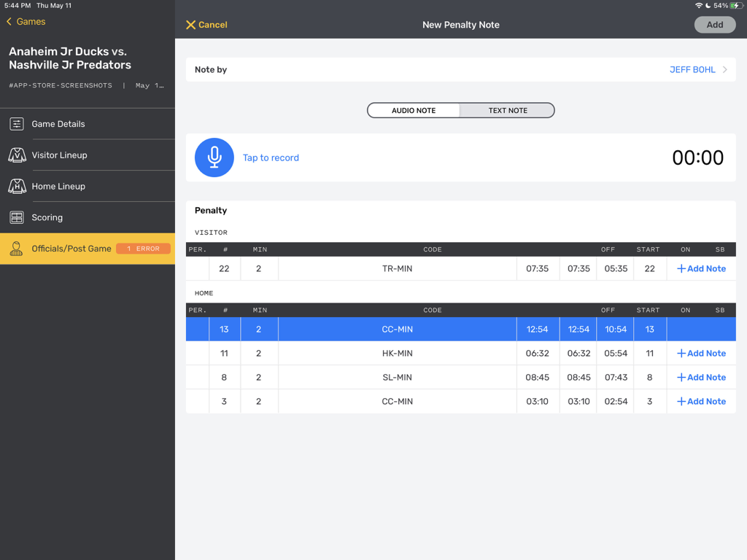Expand the Note by author chevron
This screenshot has width=747, height=560.
(725, 70)
